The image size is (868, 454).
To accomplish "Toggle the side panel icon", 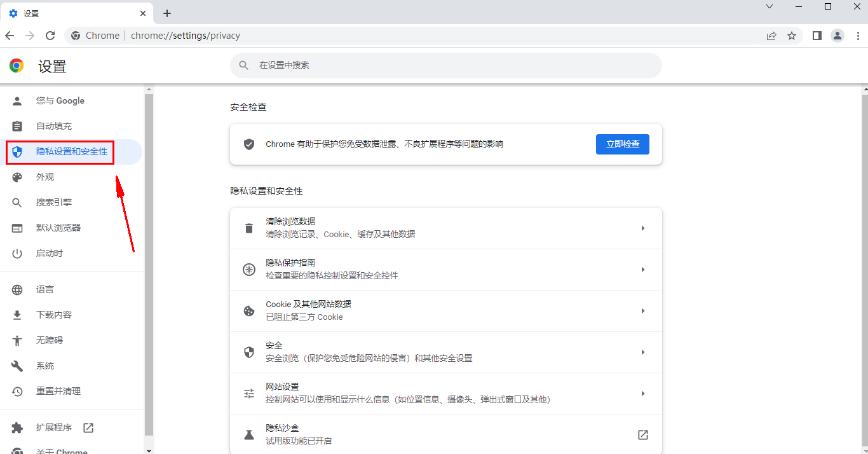I will pos(817,36).
